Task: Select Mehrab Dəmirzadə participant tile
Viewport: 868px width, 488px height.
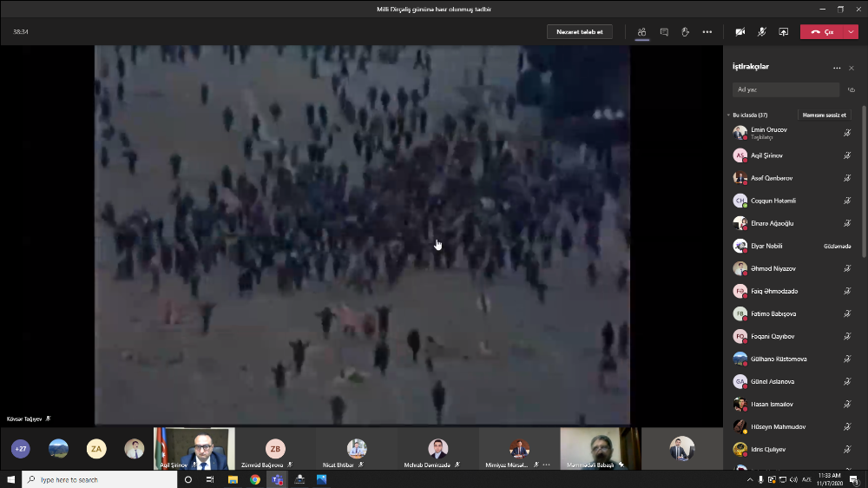Action: [x=437, y=448]
